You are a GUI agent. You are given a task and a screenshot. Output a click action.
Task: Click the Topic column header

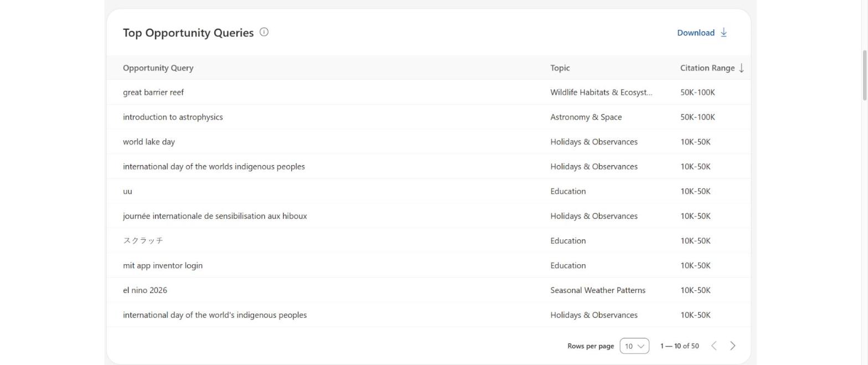pyautogui.click(x=560, y=68)
